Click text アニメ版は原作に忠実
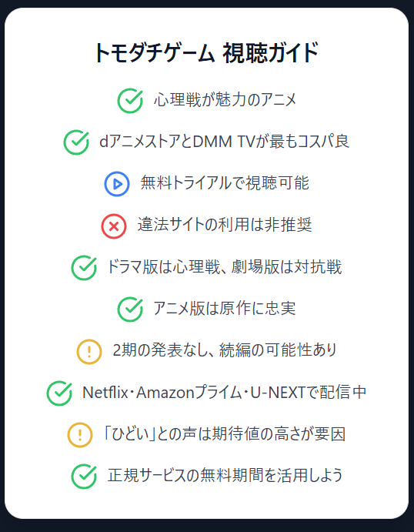This screenshot has height=532, width=414. pyautogui.click(x=225, y=309)
